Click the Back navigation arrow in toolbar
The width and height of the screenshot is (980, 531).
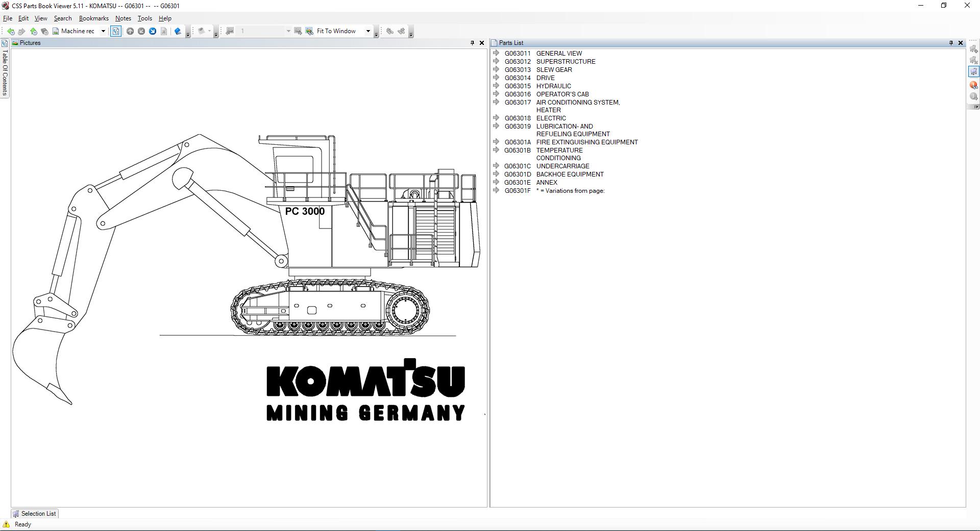coord(11,31)
